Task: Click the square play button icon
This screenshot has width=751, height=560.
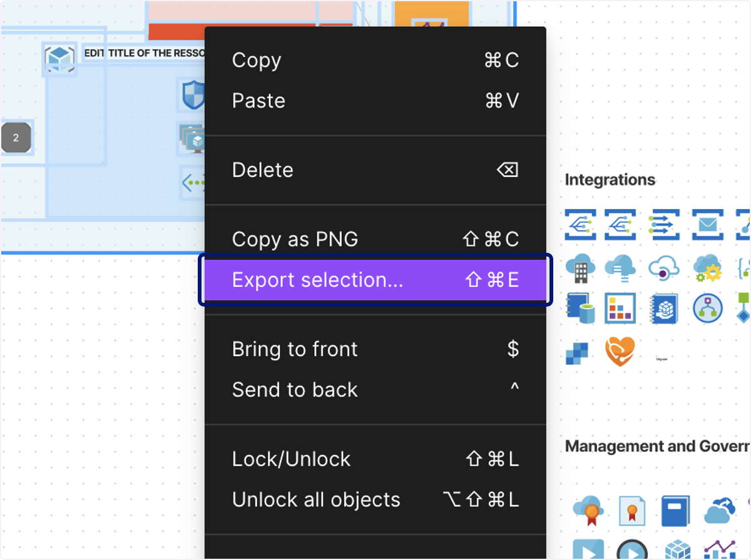Action: click(589, 549)
